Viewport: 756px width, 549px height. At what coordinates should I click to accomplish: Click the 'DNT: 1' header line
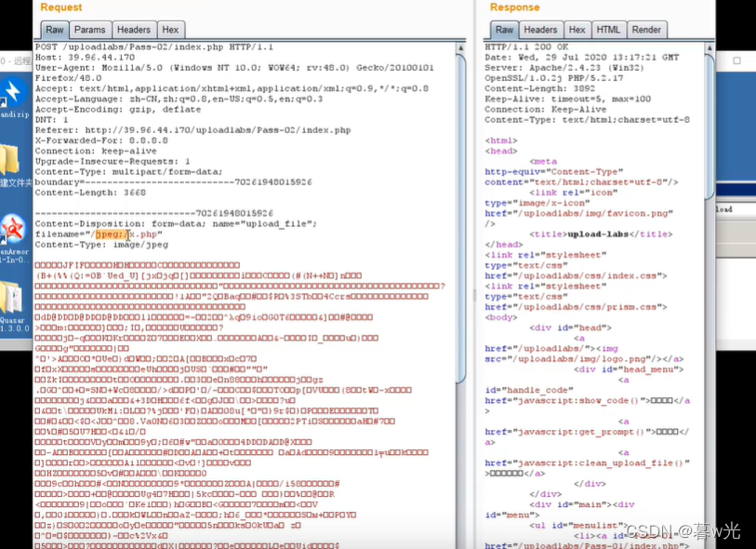click(x=51, y=120)
